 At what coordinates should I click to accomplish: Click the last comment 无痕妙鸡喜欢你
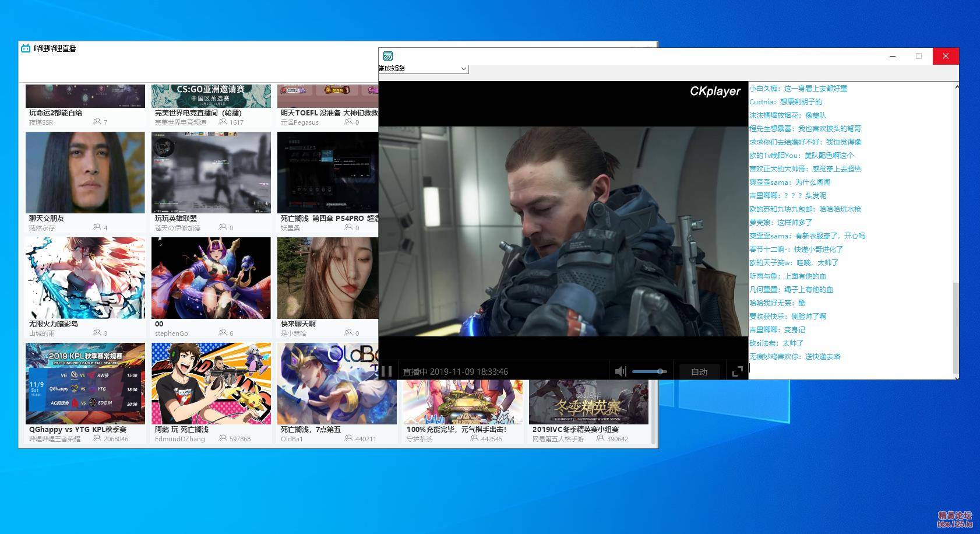point(795,357)
